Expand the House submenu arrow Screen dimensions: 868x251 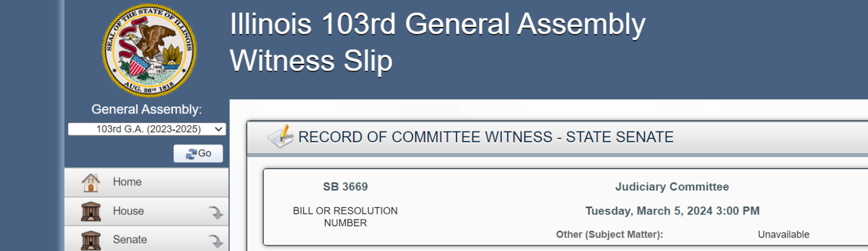215,213
